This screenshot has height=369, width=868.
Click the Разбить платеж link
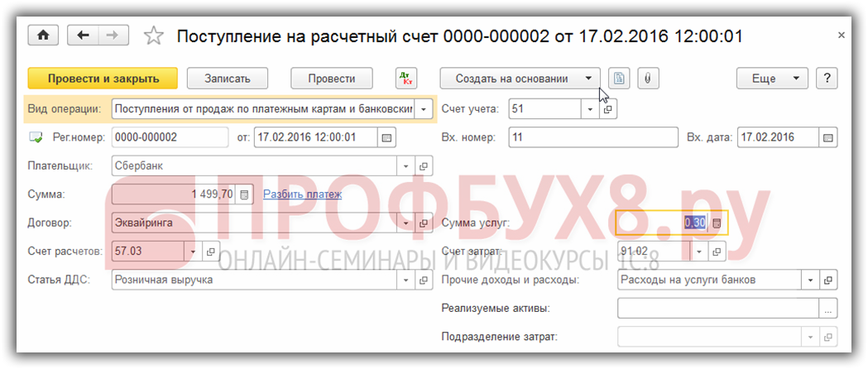(x=302, y=194)
